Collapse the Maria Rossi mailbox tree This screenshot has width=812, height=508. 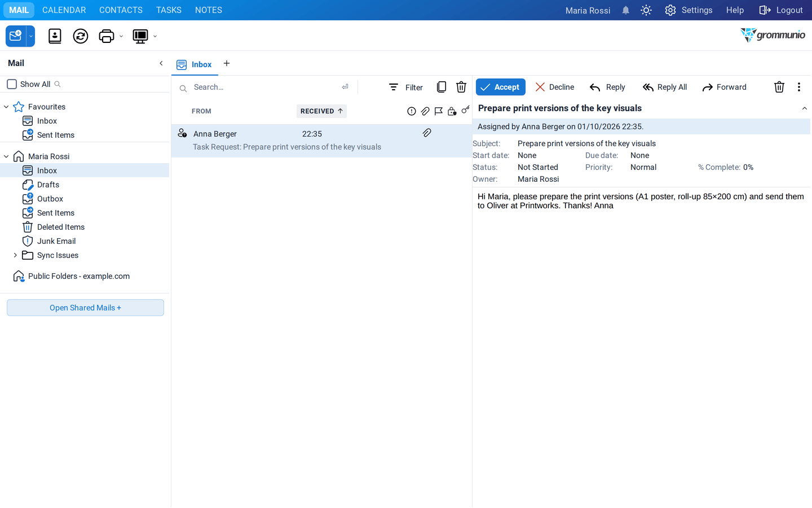6,156
